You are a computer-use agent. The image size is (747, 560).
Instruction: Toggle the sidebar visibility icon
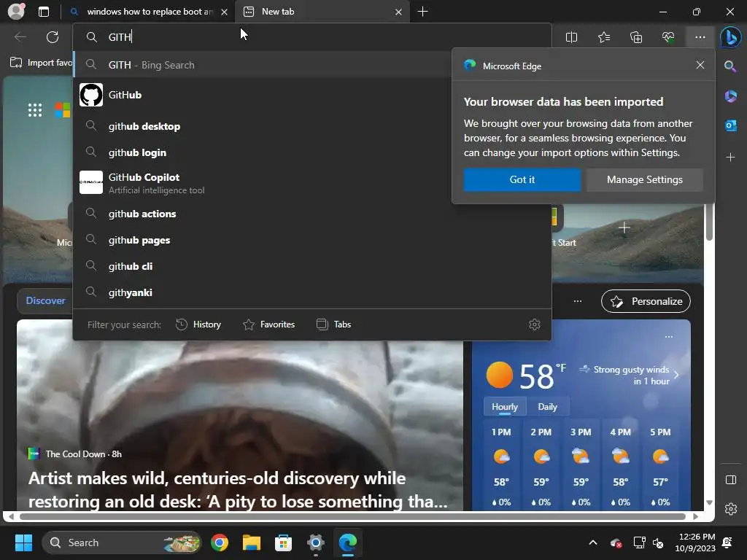pyautogui.click(x=730, y=480)
